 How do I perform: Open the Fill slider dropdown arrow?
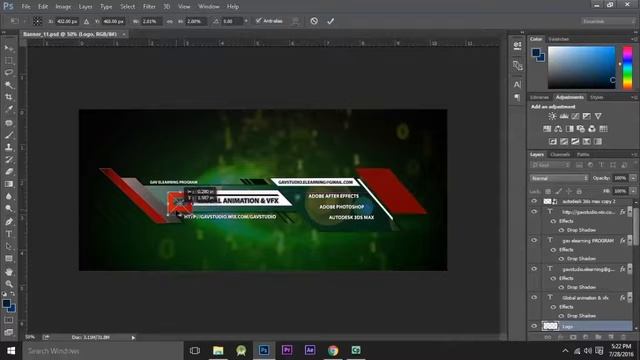pyautogui.click(x=633, y=191)
